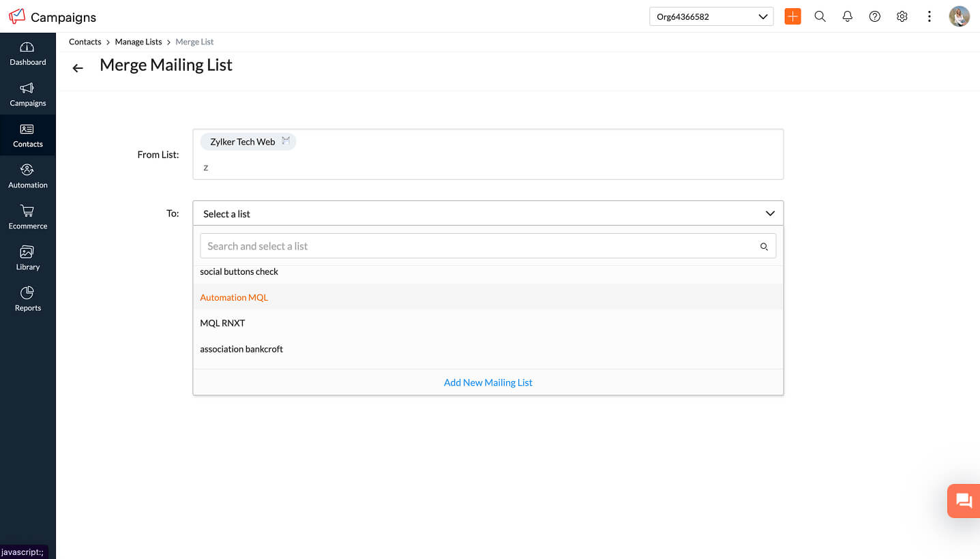Choose MQL RNXT from the list
The height and width of the screenshot is (559, 980).
[x=222, y=323]
